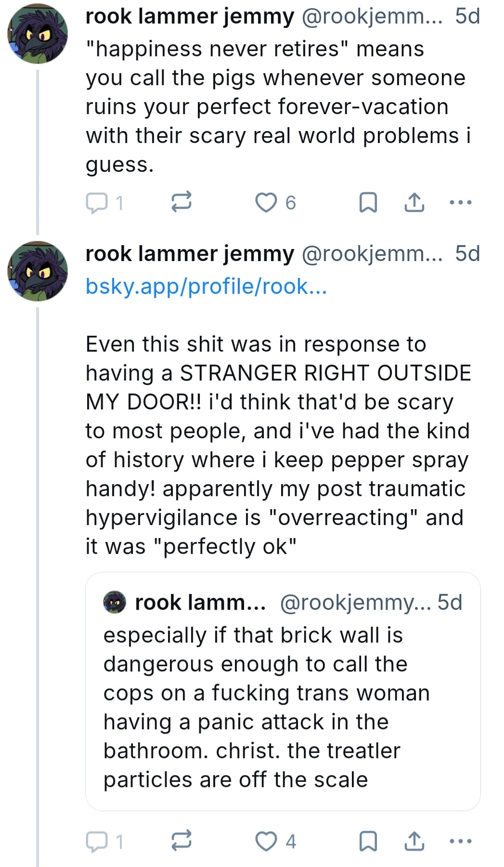Share the "happiness never retires" post

[x=414, y=203]
